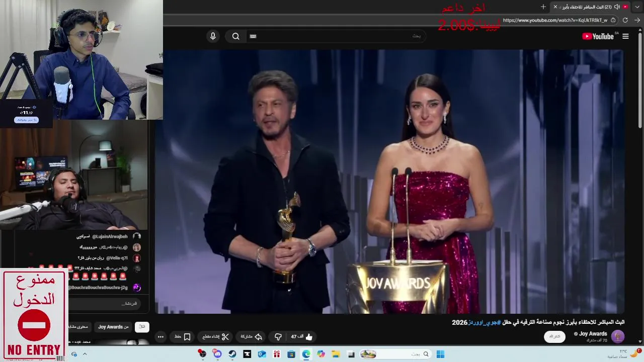Open the Joy Awards channel name link
Image resolution: width=644 pixels, height=362 pixels.
coord(593,334)
